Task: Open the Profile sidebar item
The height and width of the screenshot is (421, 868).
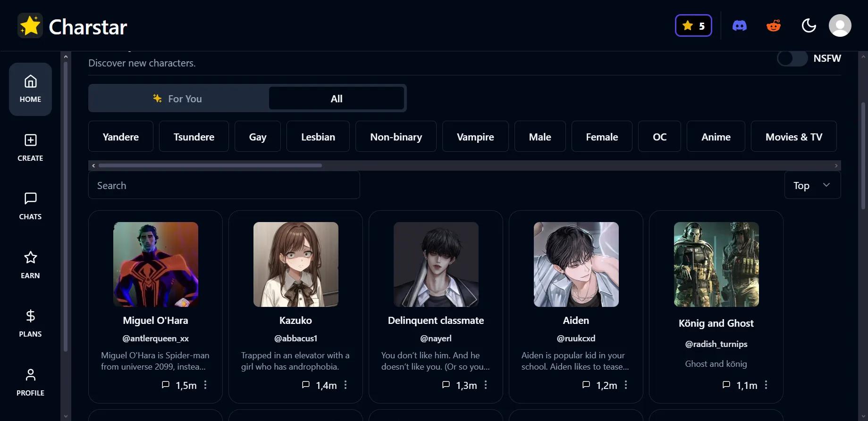Action: (x=30, y=382)
